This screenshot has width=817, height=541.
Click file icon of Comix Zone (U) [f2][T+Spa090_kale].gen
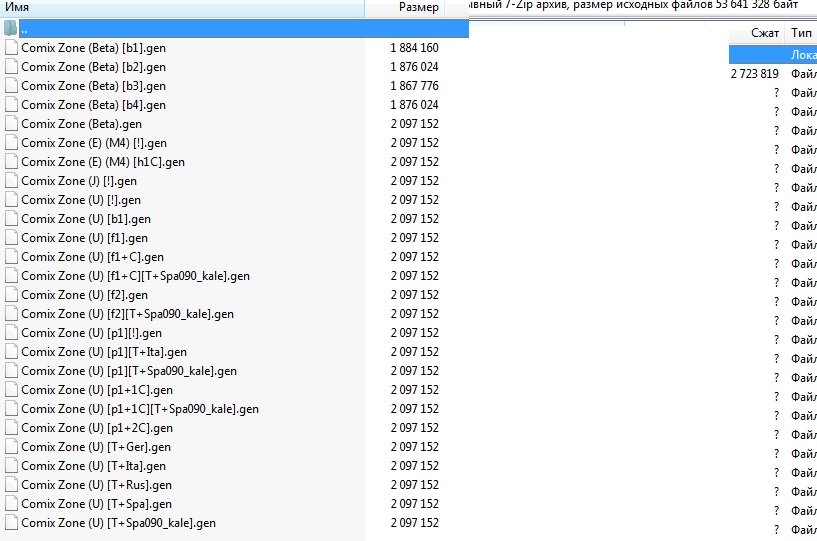tap(11, 314)
